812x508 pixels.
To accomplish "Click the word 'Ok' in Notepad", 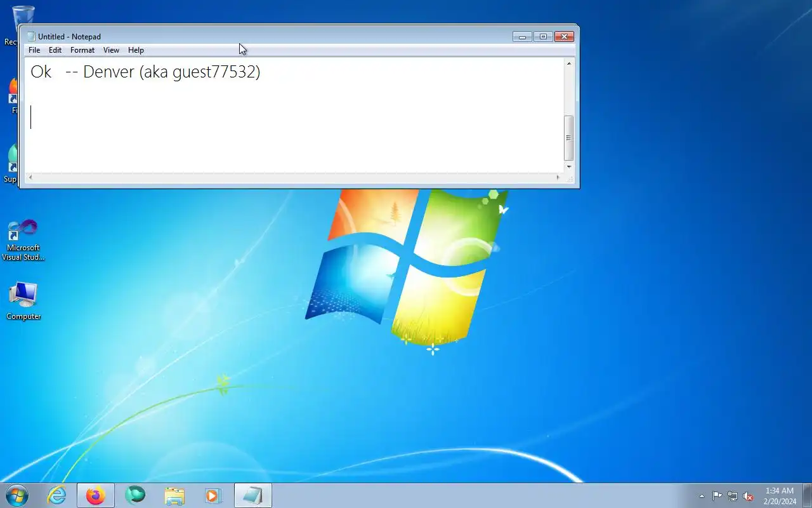I will [x=41, y=72].
